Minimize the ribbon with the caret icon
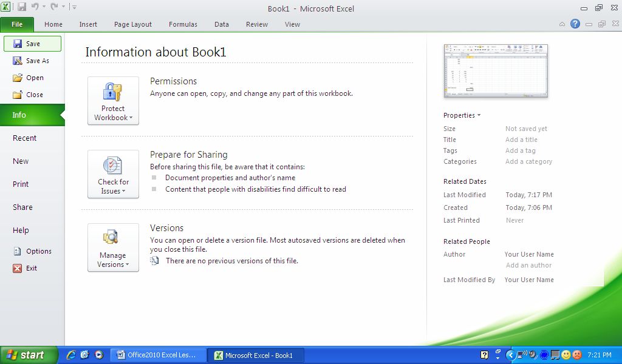The image size is (622, 364). pos(562,24)
